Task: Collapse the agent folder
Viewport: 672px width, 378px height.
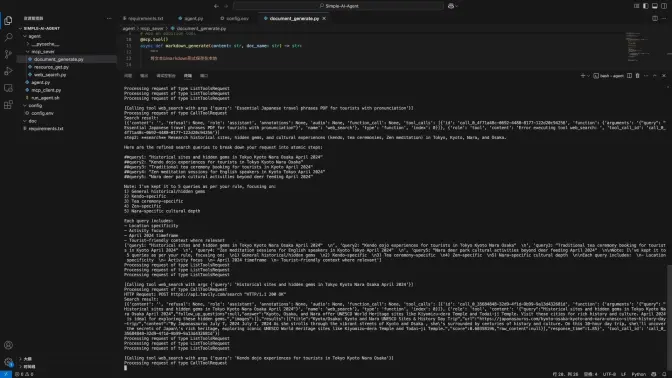Action: click(x=34, y=36)
